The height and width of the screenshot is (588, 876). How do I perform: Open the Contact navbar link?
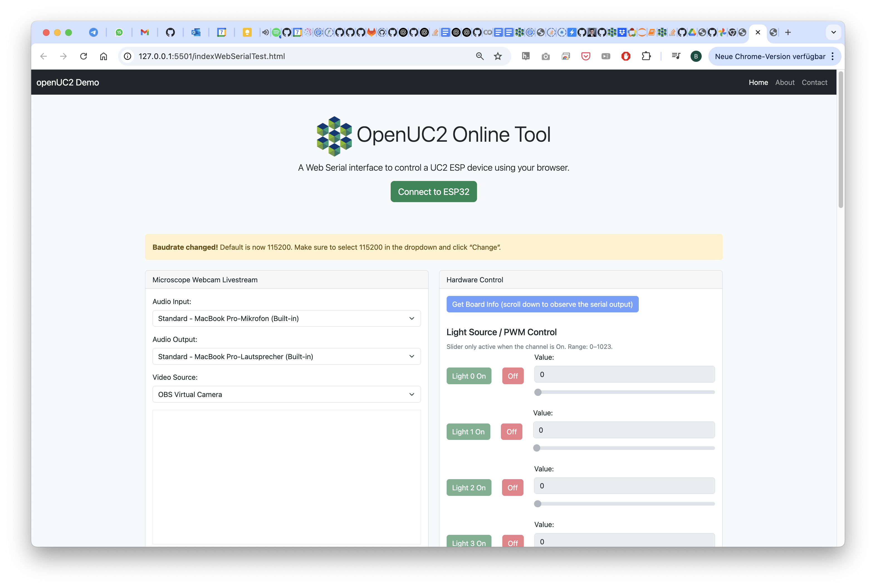click(814, 82)
